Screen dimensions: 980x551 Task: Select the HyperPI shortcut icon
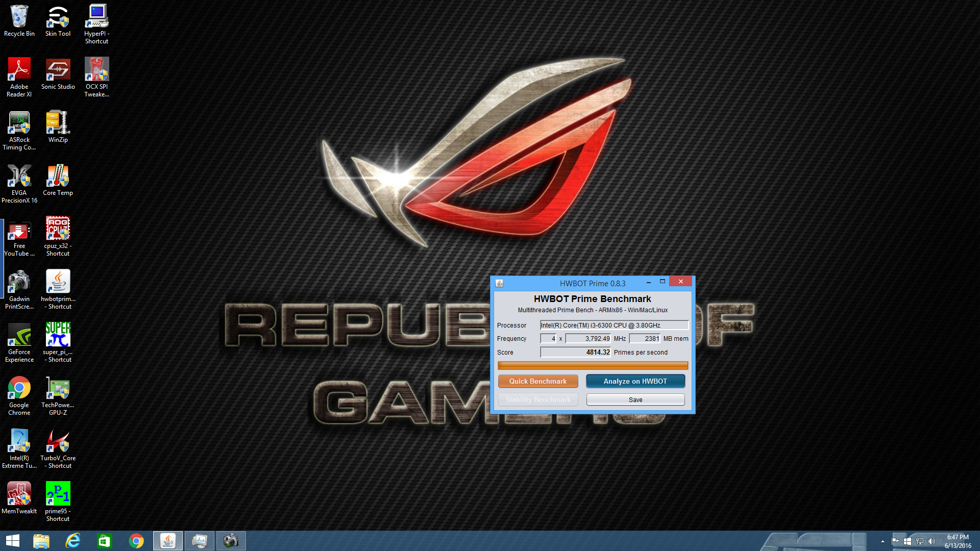[x=96, y=24]
